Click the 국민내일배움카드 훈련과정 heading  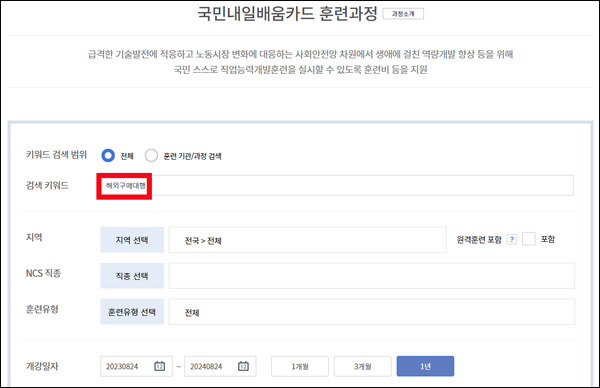(287, 14)
